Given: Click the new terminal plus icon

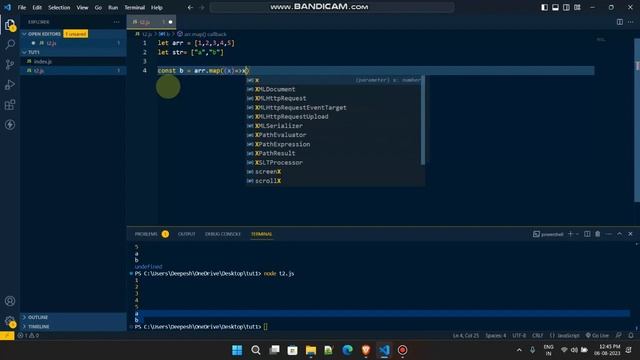Looking at the screenshot, I should [x=571, y=234].
